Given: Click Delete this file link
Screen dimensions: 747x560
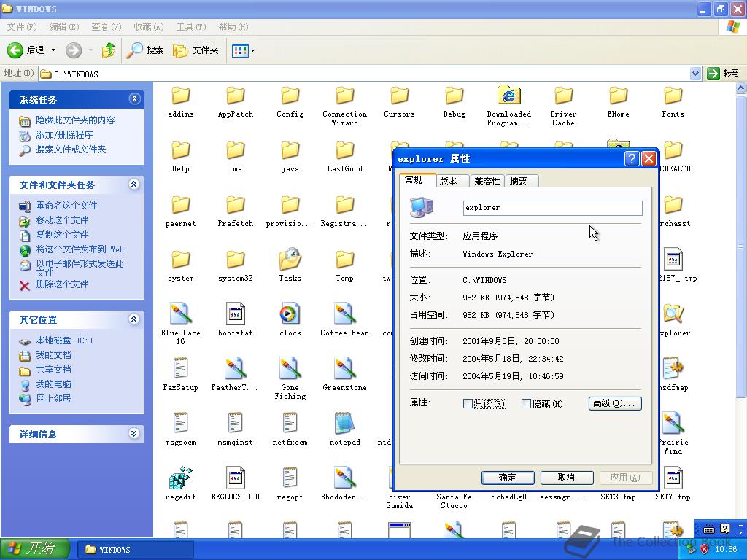Looking at the screenshot, I should 63,284.
